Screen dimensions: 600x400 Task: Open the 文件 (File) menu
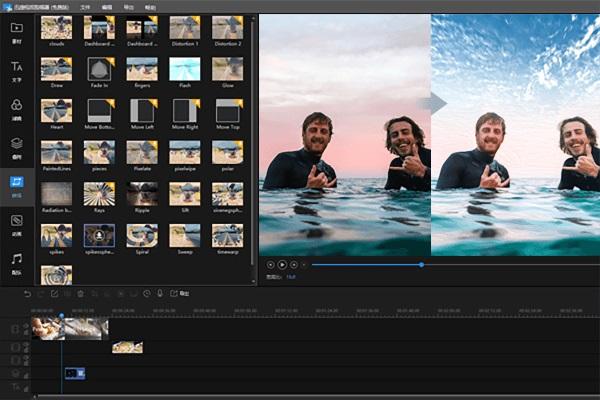click(85, 7)
